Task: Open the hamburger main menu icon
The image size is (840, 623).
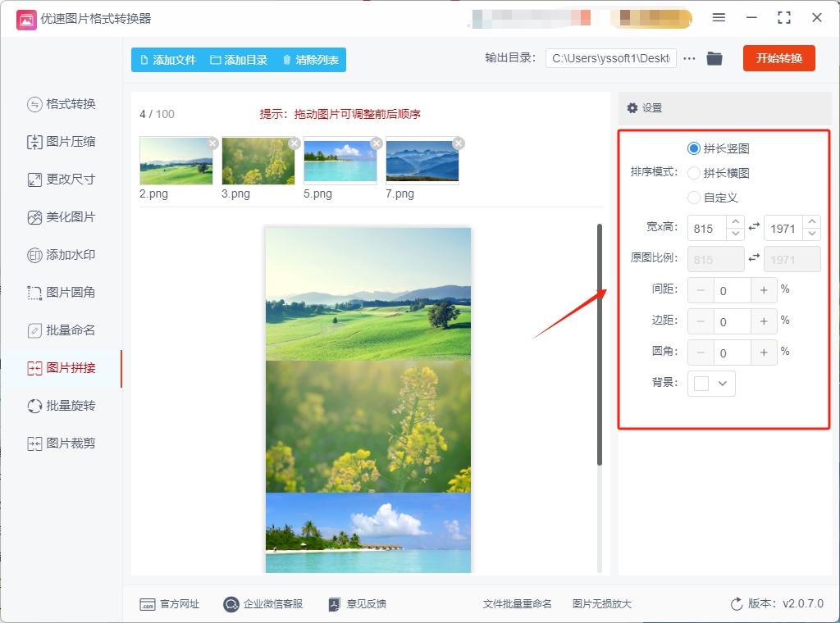Action: pos(719,18)
